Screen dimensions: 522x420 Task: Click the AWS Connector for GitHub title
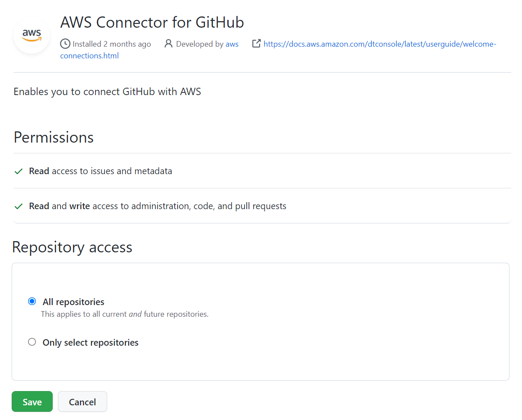(x=152, y=22)
